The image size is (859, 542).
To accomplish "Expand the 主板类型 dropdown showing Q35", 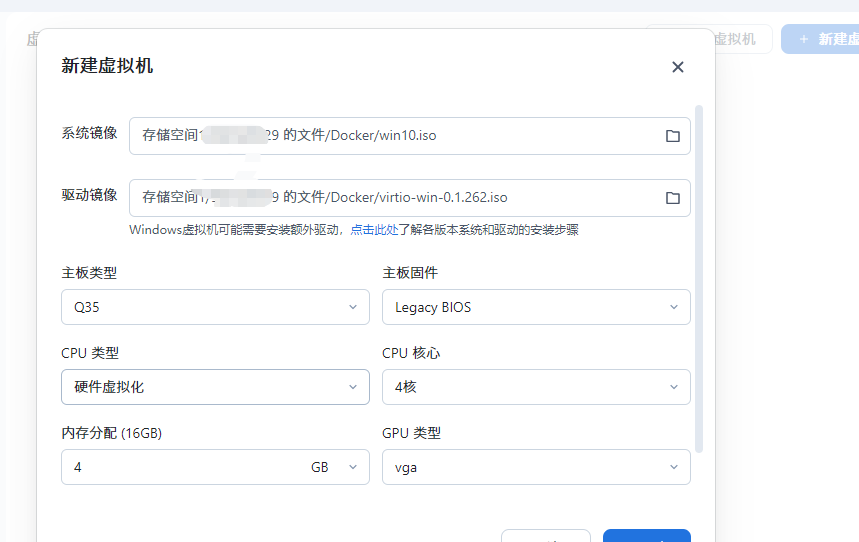I will pyautogui.click(x=214, y=307).
